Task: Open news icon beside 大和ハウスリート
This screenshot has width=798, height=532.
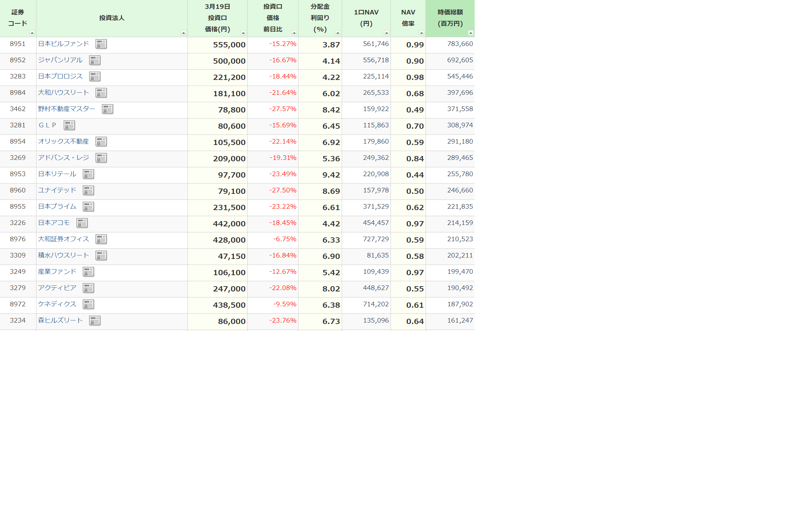Action: [101, 93]
